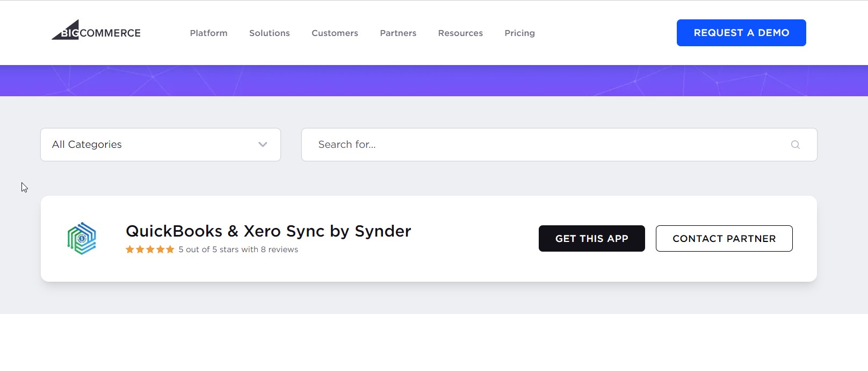Click the Get This App button
The height and width of the screenshot is (371, 868).
[x=591, y=238]
